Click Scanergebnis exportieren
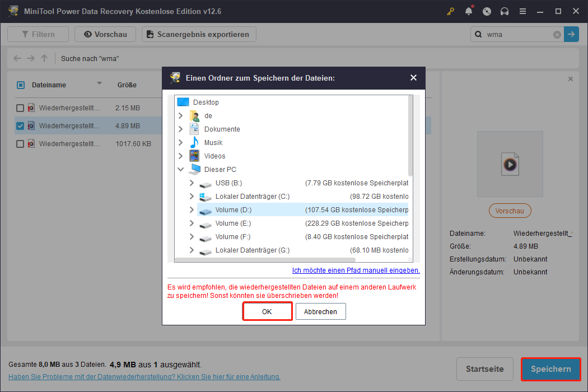This screenshot has width=588, height=392. 199,34
